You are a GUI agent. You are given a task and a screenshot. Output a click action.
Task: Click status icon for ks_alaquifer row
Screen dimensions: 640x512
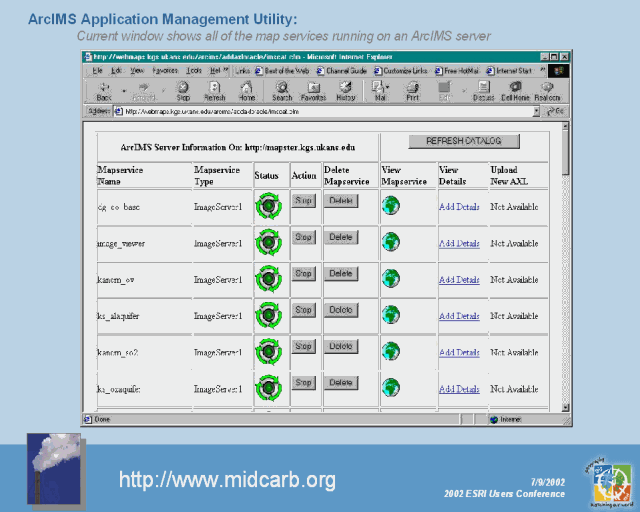[269, 315]
